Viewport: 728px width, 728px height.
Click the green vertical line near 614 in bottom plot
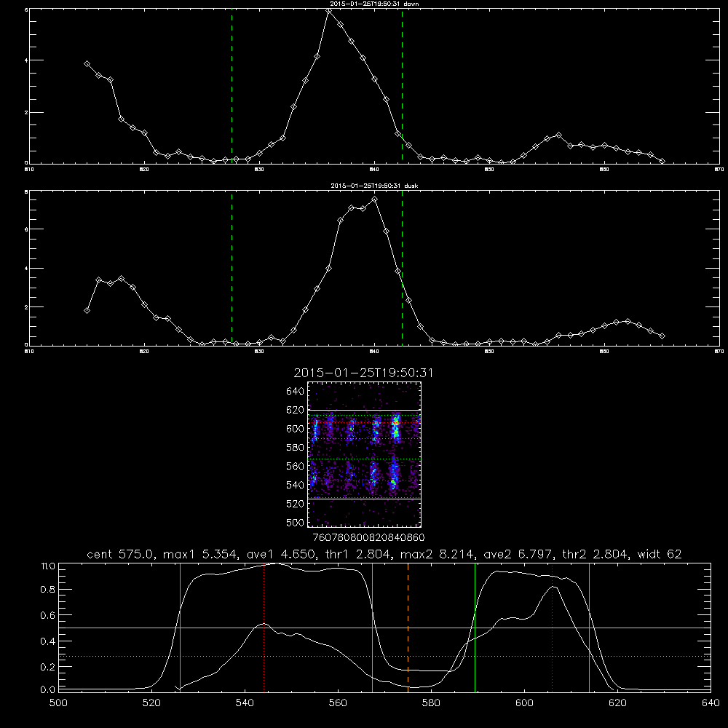point(589,627)
